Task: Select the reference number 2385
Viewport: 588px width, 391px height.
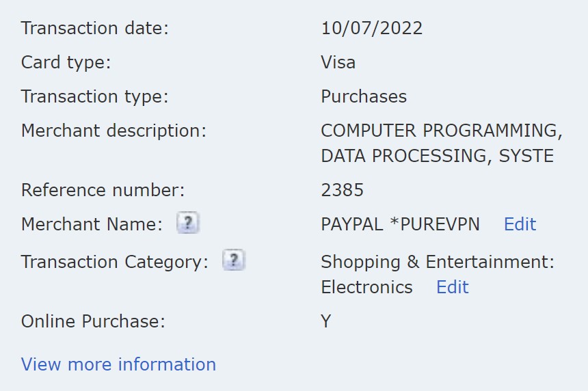Action: pos(342,190)
